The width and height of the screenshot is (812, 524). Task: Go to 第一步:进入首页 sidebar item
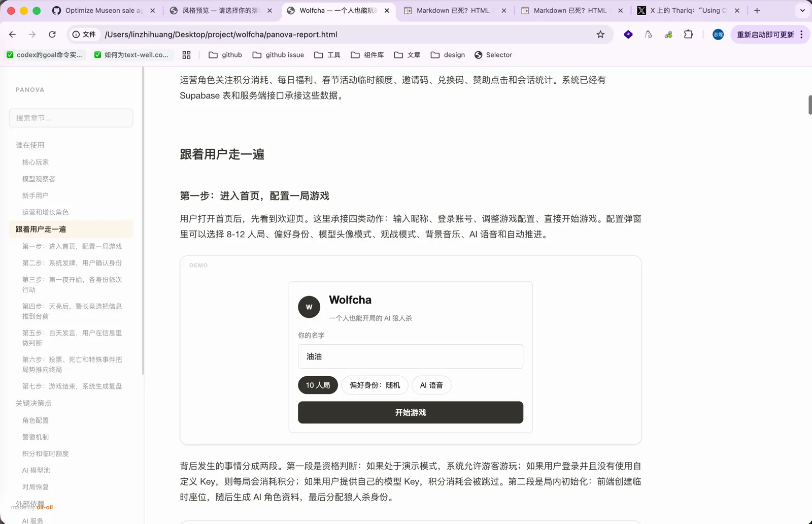(72, 246)
